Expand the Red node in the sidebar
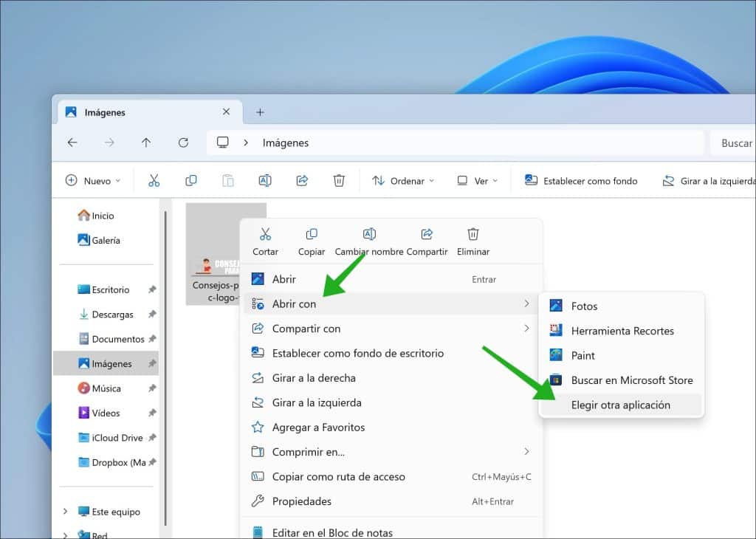The height and width of the screenshot is (539, 756). (x=65, y=535)
